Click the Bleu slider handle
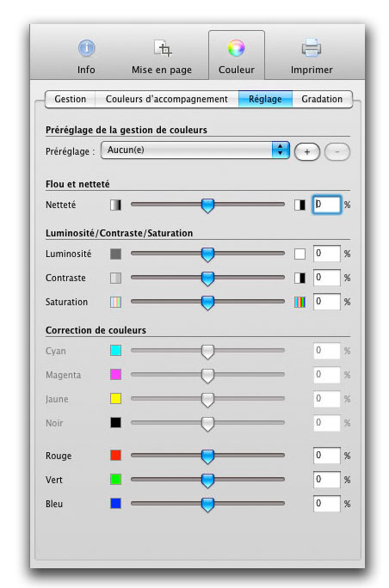 (x=207, y=505)
